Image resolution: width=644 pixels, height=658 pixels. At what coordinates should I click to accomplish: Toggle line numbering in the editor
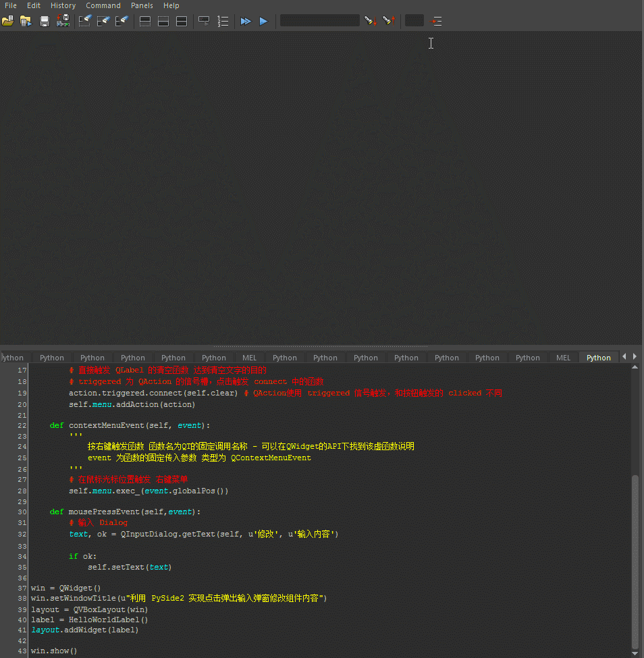point(223,20)
